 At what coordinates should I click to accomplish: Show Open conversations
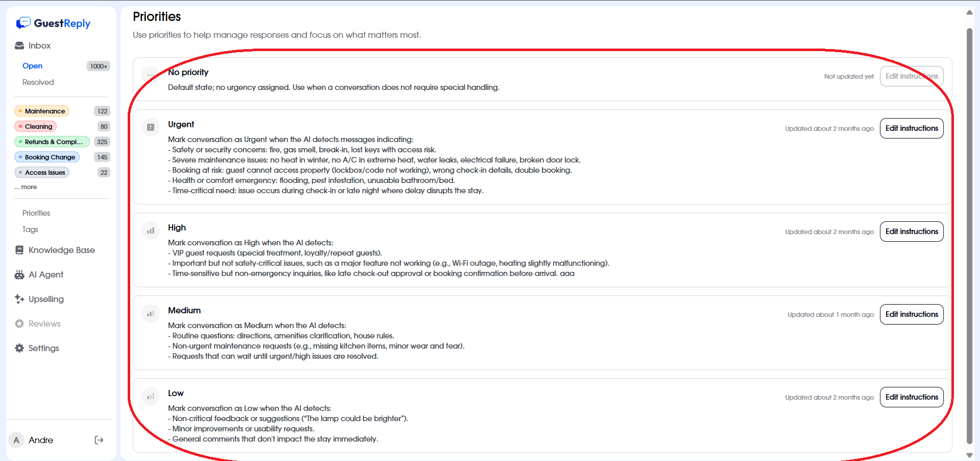pyautogui.click(x=32, y=66)
